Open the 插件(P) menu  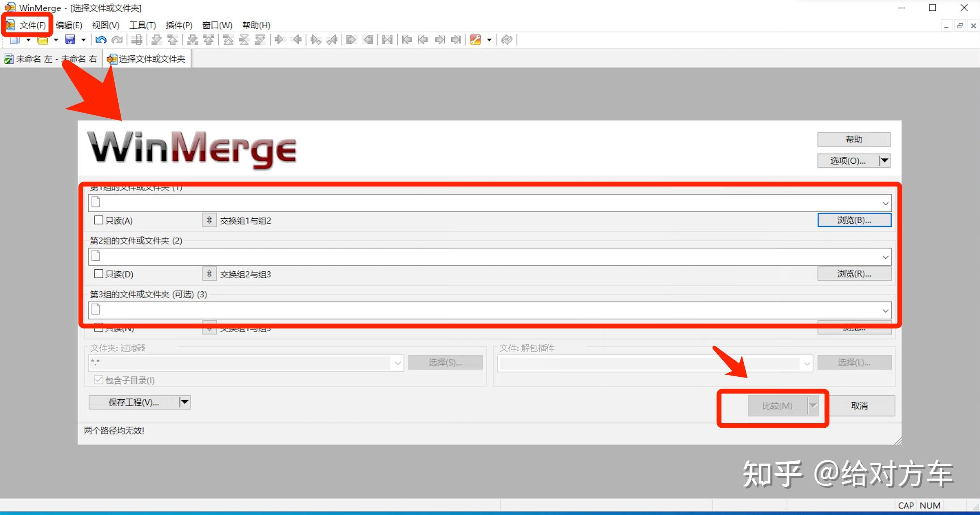[179, 25]
